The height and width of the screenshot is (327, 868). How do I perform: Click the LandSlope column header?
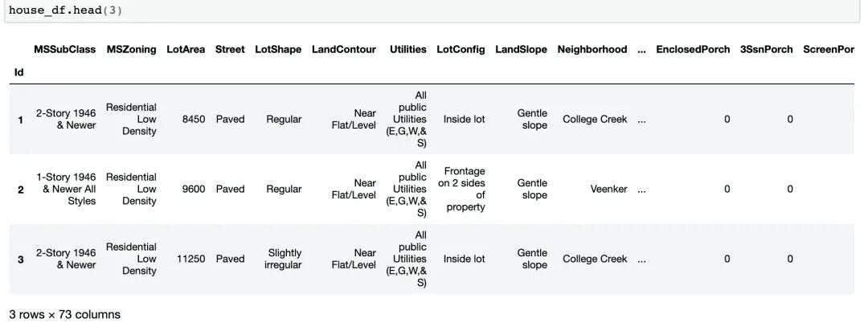[521, 49]
